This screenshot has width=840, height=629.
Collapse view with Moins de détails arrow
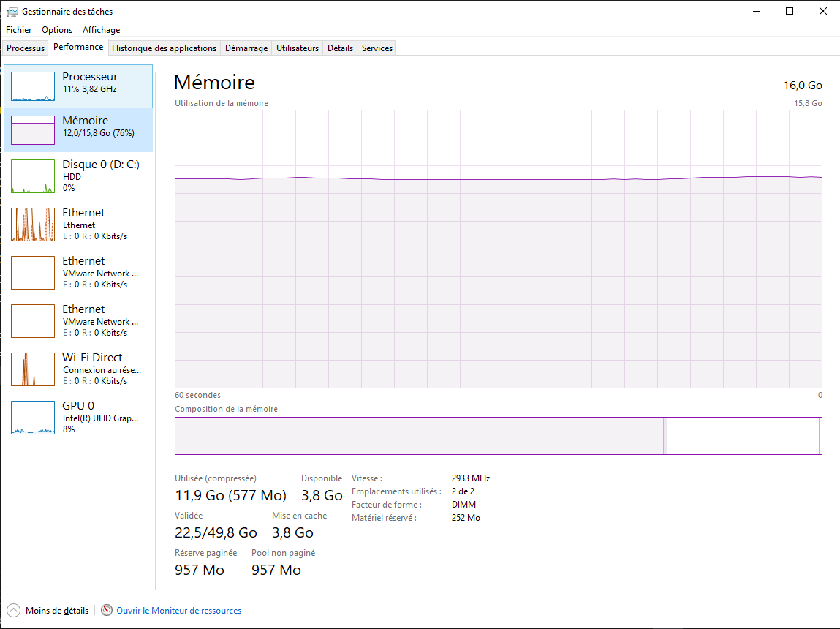pyautogui.click(x=14, y=611)
